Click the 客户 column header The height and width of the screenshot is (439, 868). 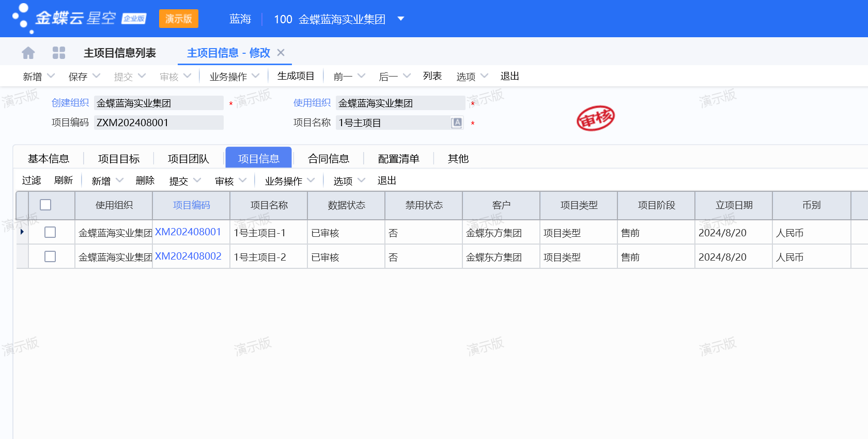tap(502, 205)
